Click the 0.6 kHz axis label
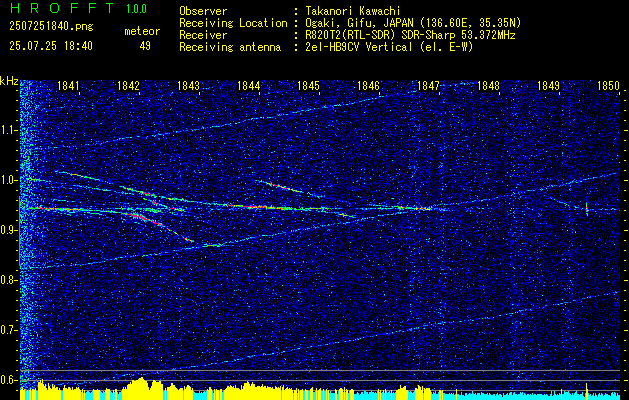The height and width of the screenshot is (400, 629). (x=9, y=380)
